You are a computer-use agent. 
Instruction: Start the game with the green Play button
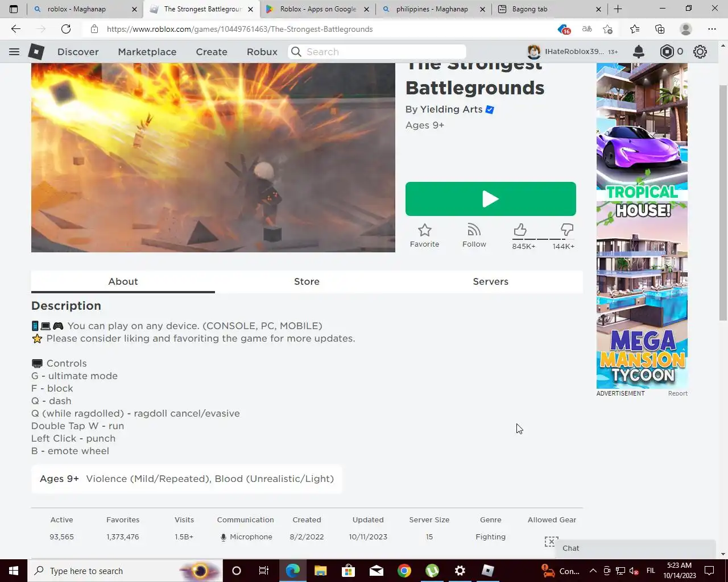pos(491,199)
